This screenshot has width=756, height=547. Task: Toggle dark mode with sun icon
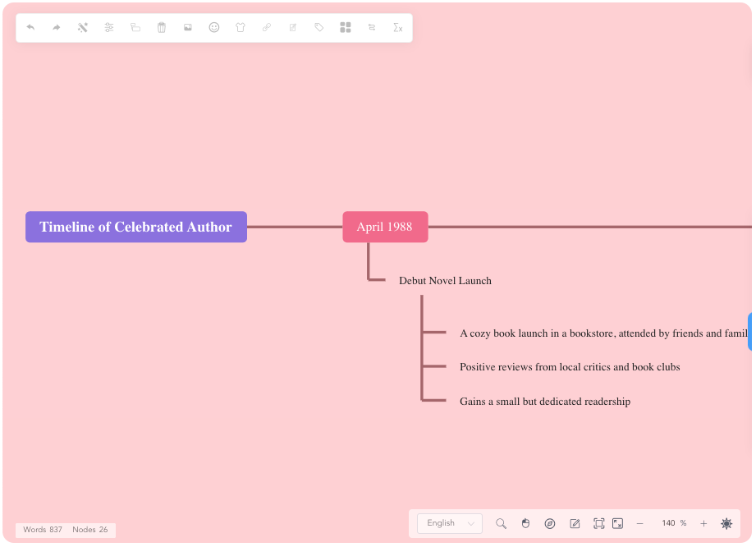(x=726, y=524)
